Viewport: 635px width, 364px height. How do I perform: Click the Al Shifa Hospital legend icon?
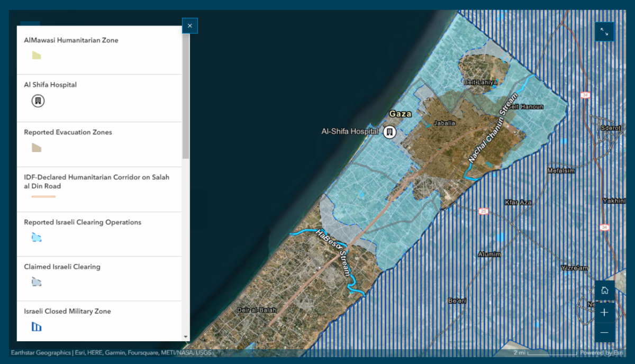coord(38,100)
